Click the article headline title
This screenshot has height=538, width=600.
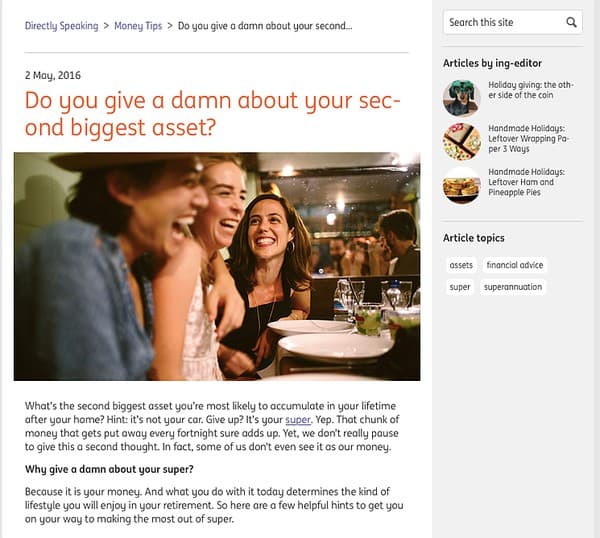point(212,114)
